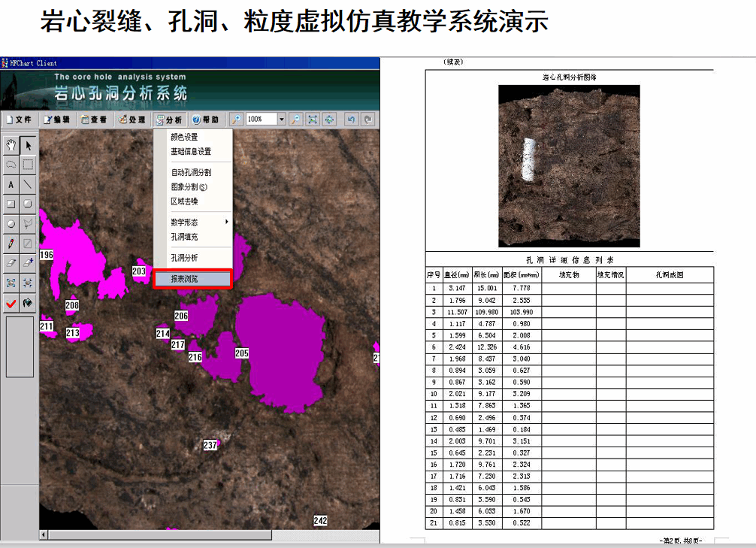Activate the text tool marked A
Viewport: 756px width, 548px height.
11,184
